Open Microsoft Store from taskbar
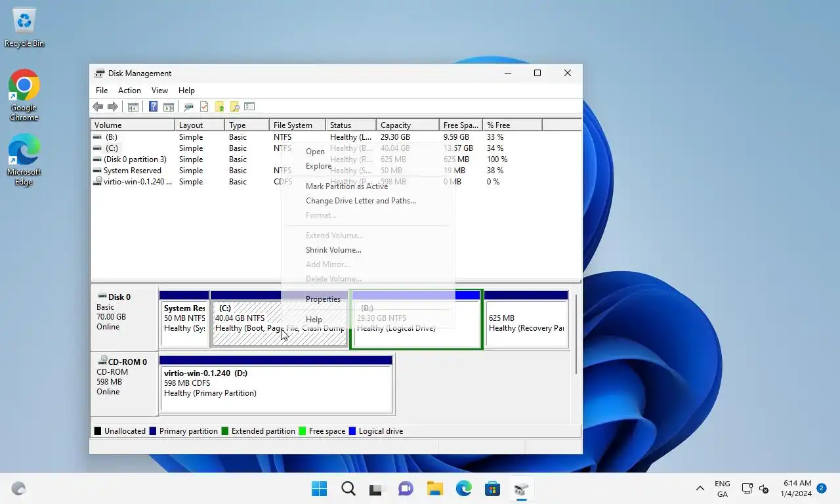The height and width of the screenshot is (504, 840). [x=493, y=489]
